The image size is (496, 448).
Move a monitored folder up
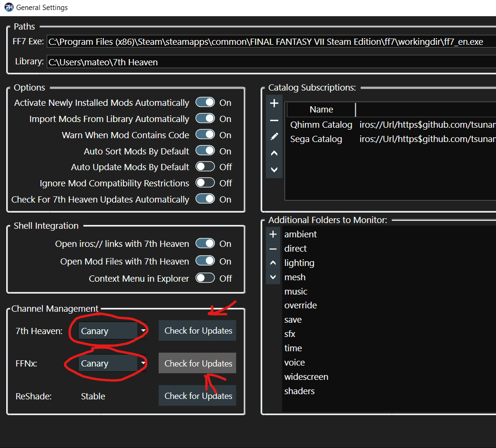click(x=273, y=262)
